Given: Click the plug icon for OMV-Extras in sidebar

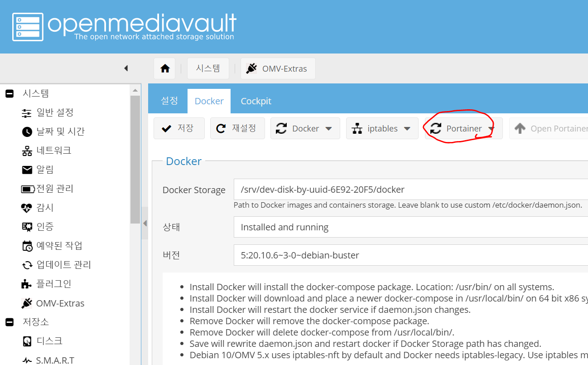Looking at the screenshot, I should click(x=27, y=303).
